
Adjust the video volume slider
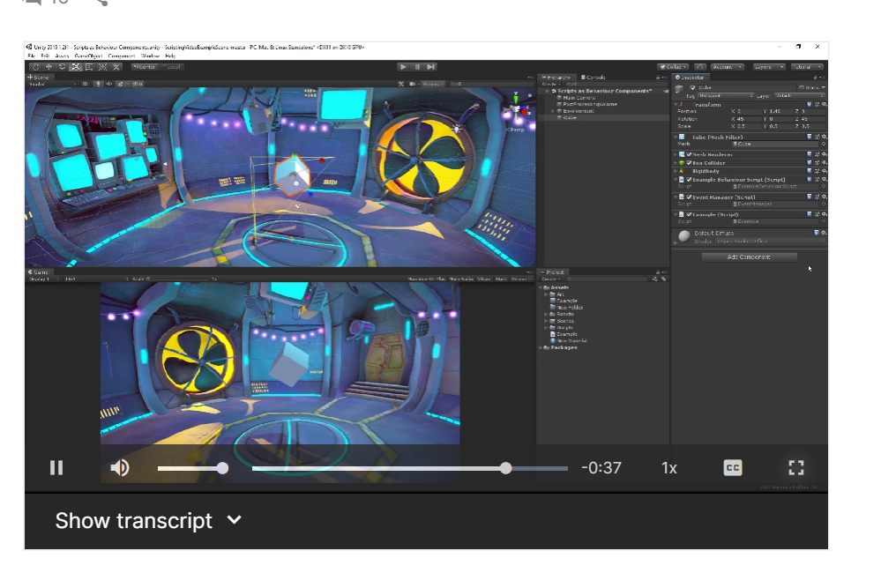(193, 468)
